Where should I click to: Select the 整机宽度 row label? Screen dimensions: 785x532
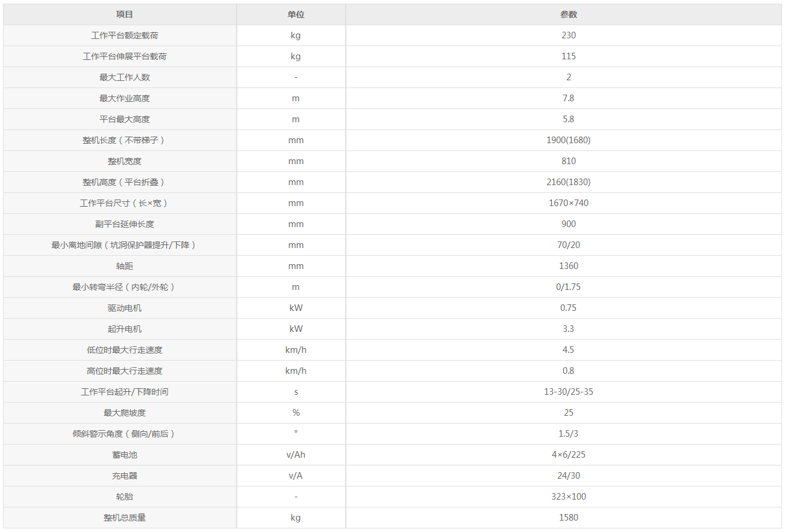(x=125, y=161)
